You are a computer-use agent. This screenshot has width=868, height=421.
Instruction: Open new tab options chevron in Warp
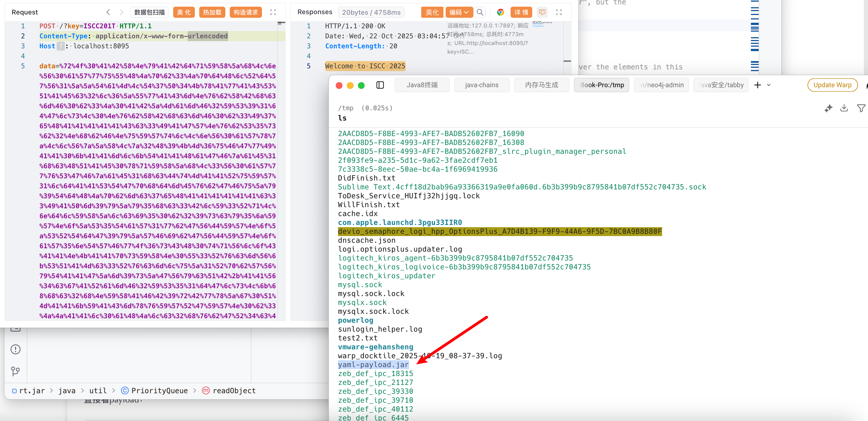769,85
